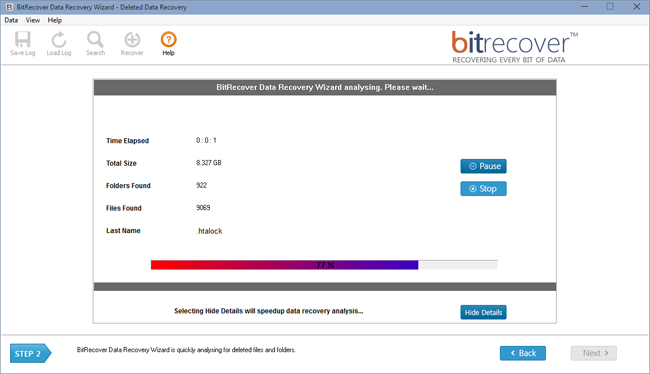Viewport: 650px width, 374px height.
Task: Click the 'Total Size' label
Action: [121, 163]
